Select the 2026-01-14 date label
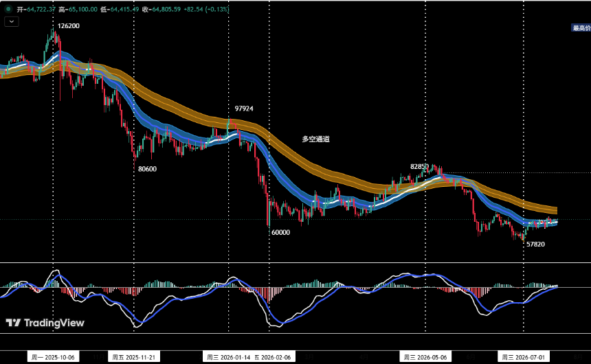 click(x=227, y=357)
